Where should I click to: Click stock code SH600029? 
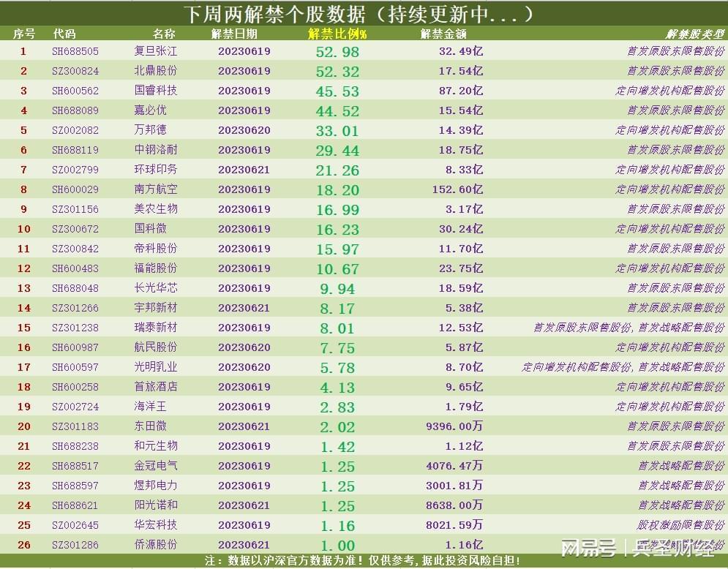(x=75, y=189)
